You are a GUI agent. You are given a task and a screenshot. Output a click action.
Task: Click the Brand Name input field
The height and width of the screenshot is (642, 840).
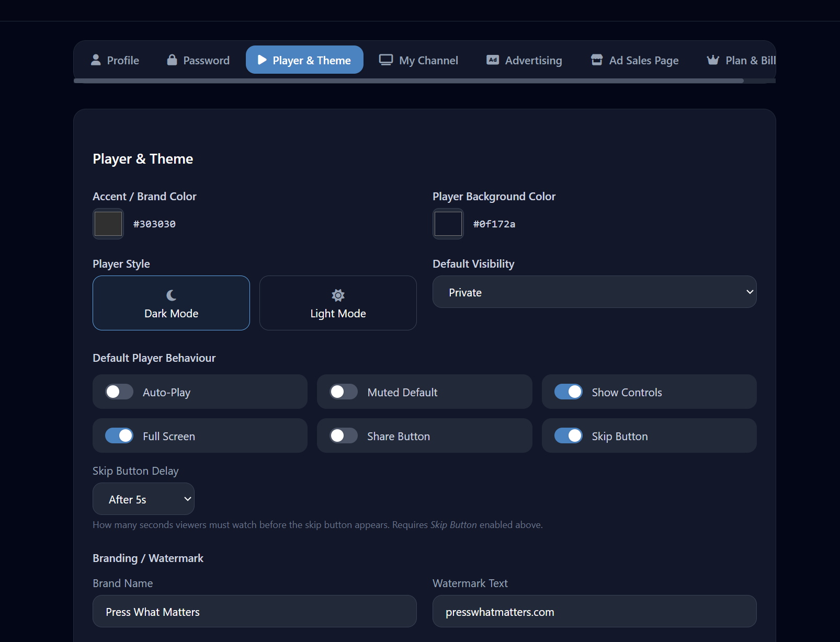point(254,611)
